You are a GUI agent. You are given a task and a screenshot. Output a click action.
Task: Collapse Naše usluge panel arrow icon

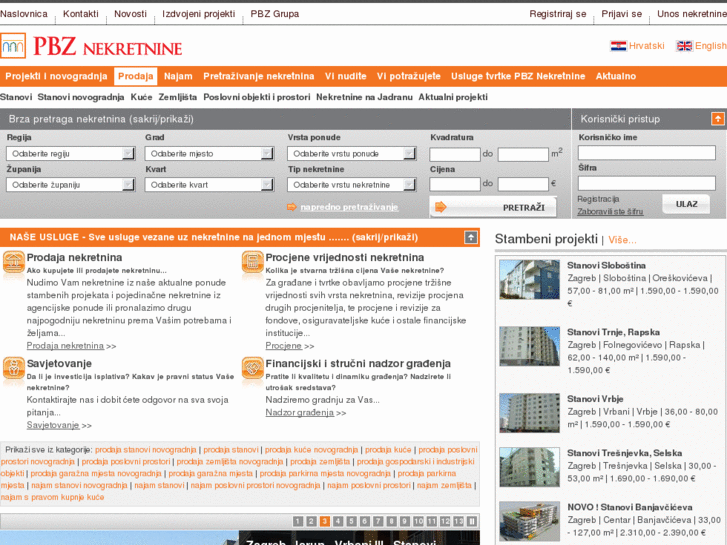pos(471,237)
